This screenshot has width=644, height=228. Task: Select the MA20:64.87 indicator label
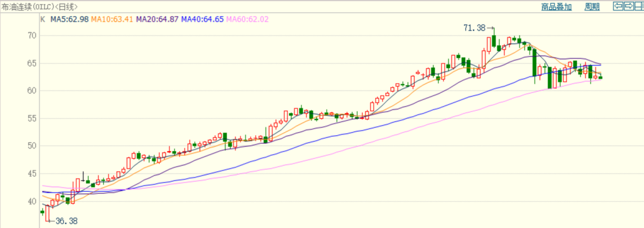(157, 19)
